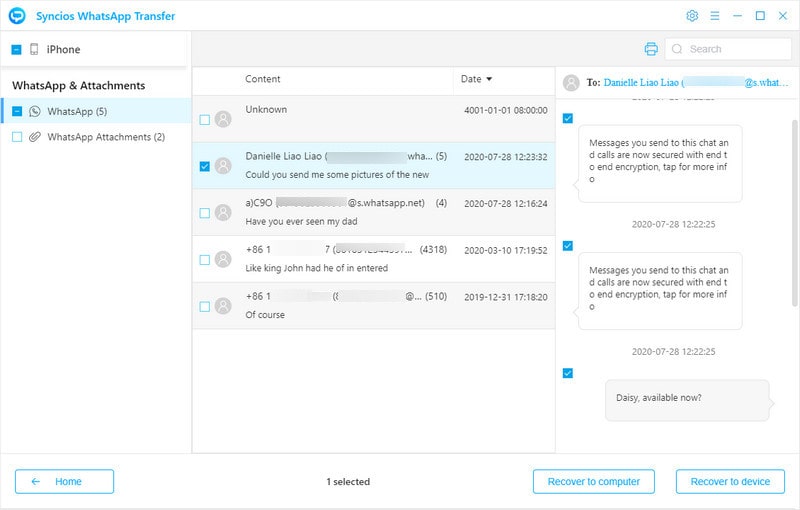This screenshot has height=510, width=800.
Task: Open the 'Daisy, available now?' message bubble
Action: pos(687,400)
